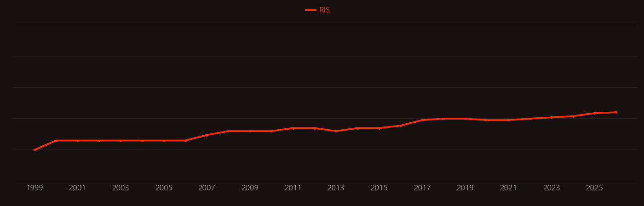Select the RIS data point above 2013
Screen dimensions: 644x206
(336, 131)
